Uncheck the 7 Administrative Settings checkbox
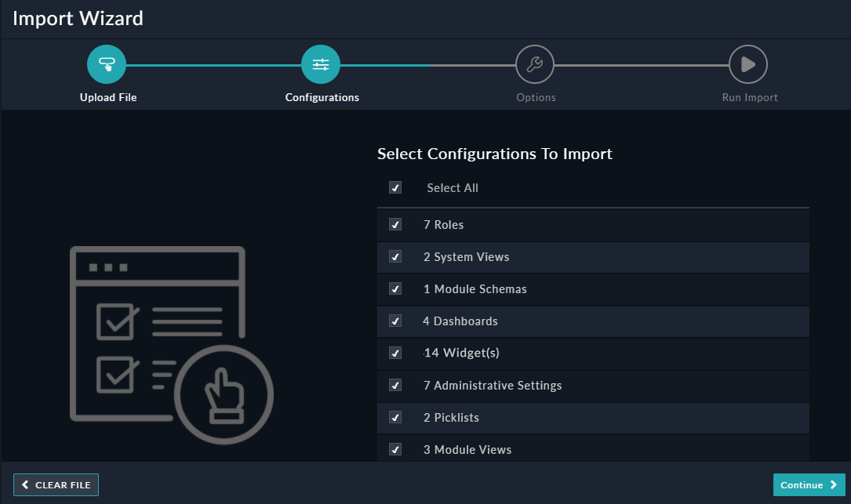Viewport: 851px width, 504px height. 395,385
